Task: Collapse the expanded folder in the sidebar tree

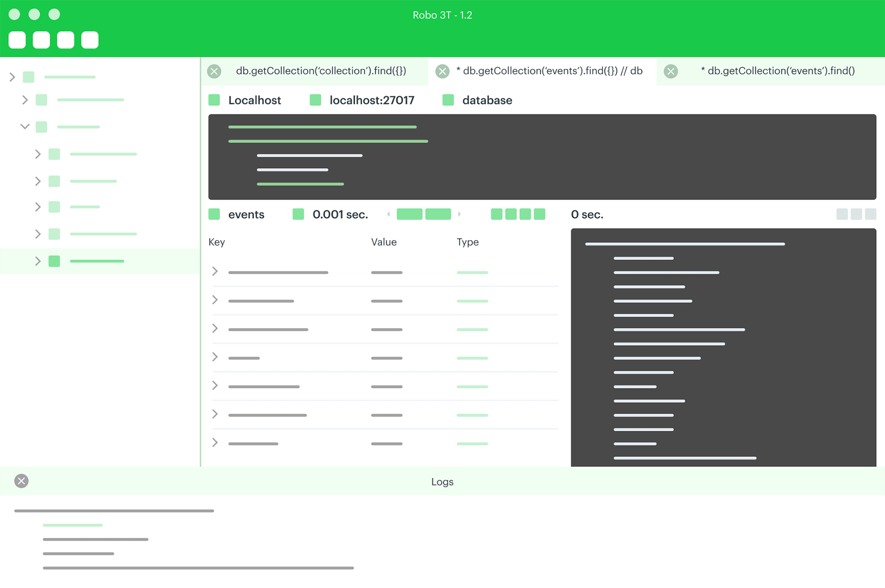Action: [24, 126]
